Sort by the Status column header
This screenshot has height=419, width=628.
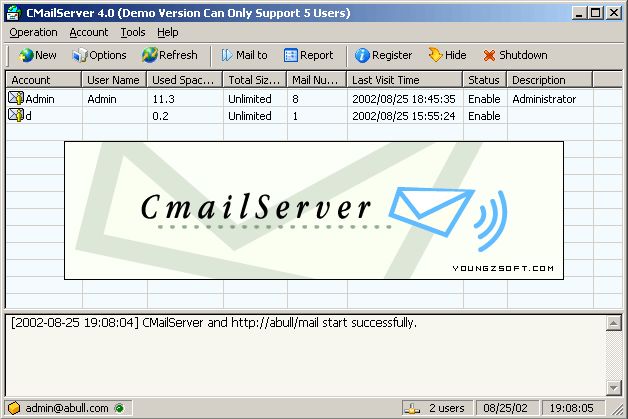click(485, 80)
